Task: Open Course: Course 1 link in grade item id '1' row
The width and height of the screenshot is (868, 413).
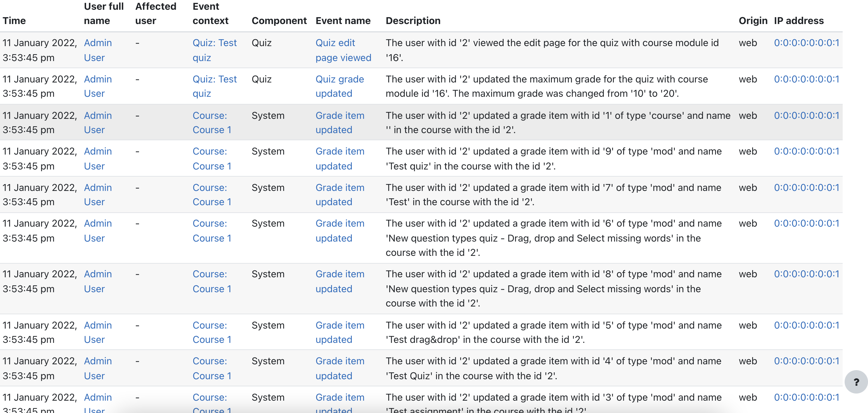Action: (x=212, y=123)
